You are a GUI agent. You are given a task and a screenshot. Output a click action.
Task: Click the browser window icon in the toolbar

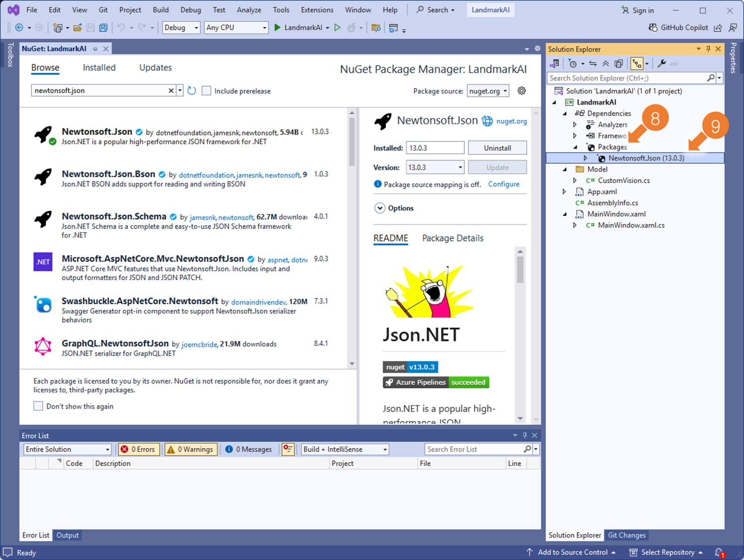393,28
